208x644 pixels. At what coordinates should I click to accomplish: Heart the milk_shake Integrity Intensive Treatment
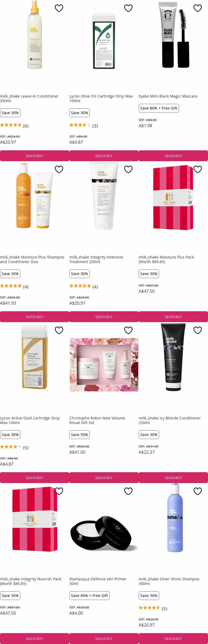[128, 169]
